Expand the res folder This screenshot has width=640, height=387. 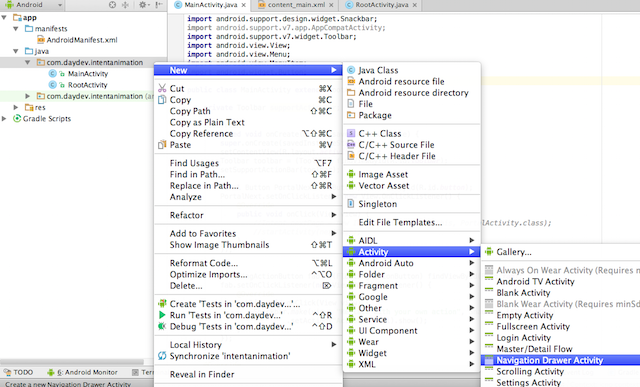(x=16, y=107)
